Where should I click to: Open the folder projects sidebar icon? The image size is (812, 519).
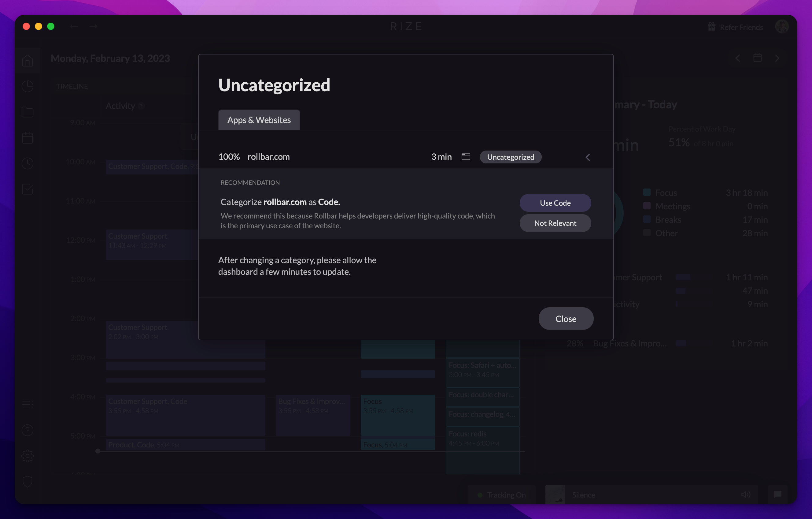tap(27, 112)
